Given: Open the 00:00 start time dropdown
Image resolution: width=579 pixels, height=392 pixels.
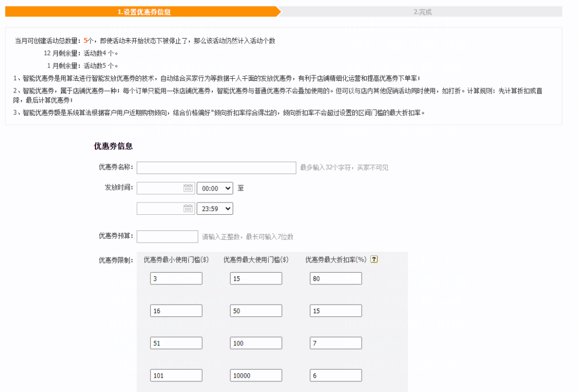Looking at the screenshot, I should (x=214, y=188).
